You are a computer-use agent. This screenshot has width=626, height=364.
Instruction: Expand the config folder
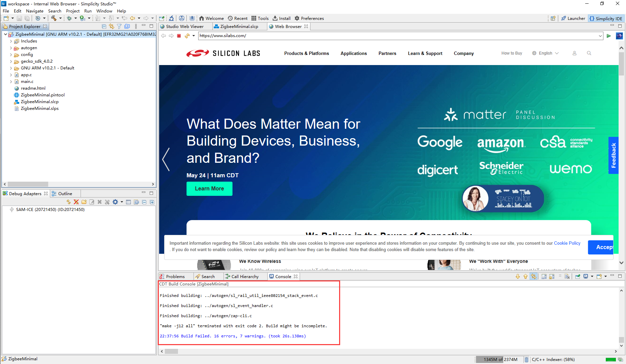pos(11,55)
